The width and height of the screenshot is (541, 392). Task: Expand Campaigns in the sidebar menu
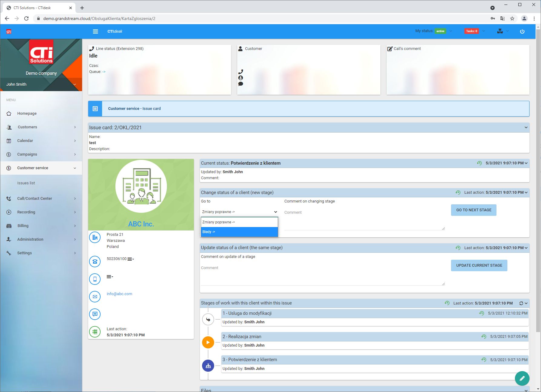41,154
